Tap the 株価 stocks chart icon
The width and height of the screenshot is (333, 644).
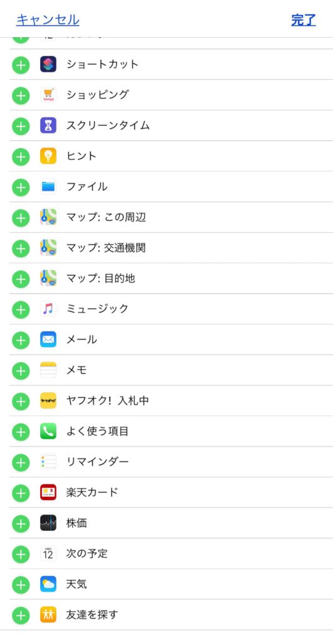(x=48, y=523)
